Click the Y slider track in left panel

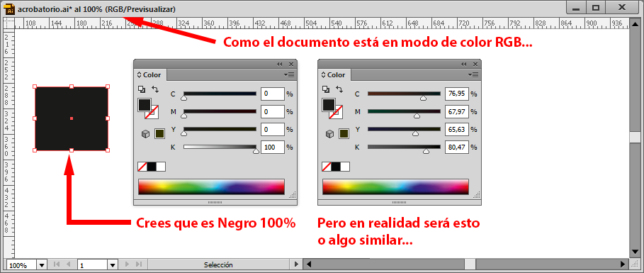click(x=220, y=129)
